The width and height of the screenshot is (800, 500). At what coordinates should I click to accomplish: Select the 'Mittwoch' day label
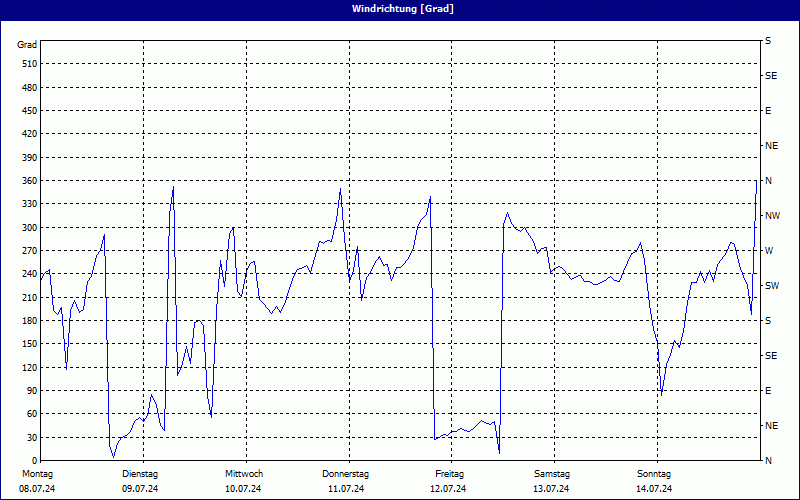(x=244, y=474)
